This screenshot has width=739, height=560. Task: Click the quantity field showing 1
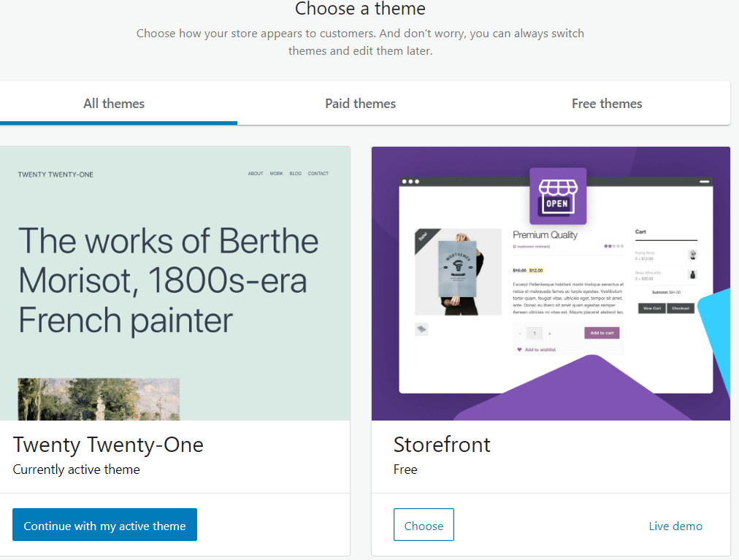535,333
